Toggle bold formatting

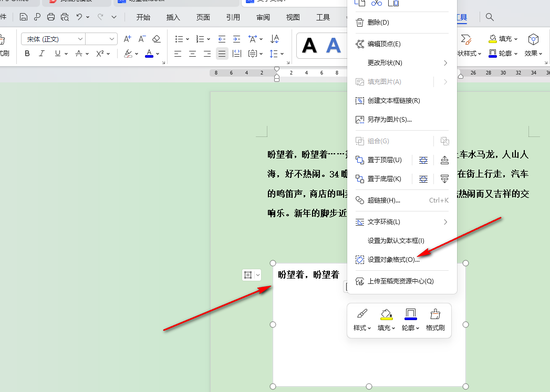pos(27,54)
